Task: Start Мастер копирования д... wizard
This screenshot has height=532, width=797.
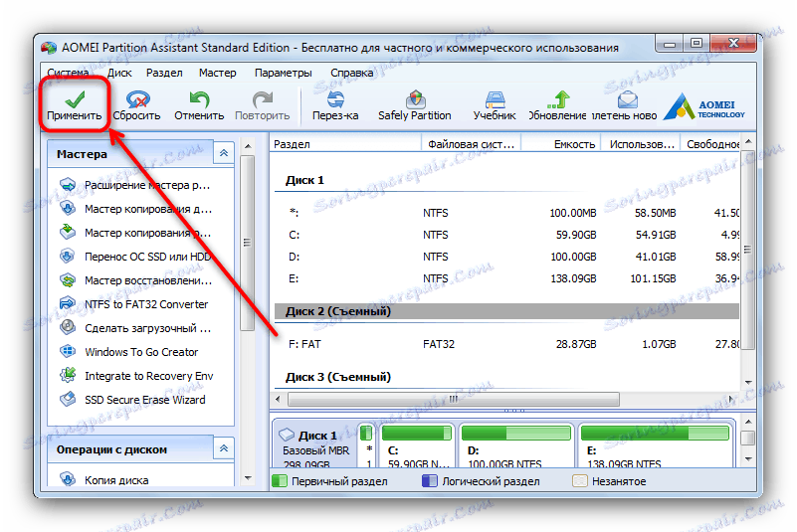Action: pyautogui.click(x=135, y=209)
